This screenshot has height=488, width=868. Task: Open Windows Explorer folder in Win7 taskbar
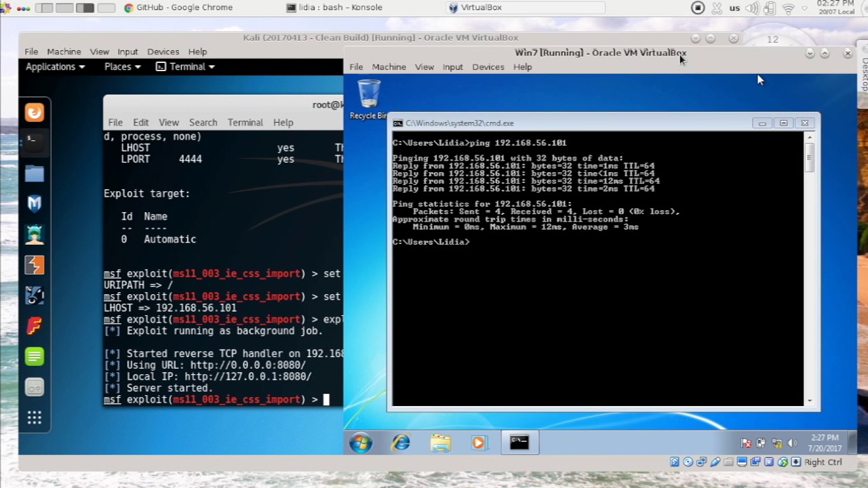440,443
